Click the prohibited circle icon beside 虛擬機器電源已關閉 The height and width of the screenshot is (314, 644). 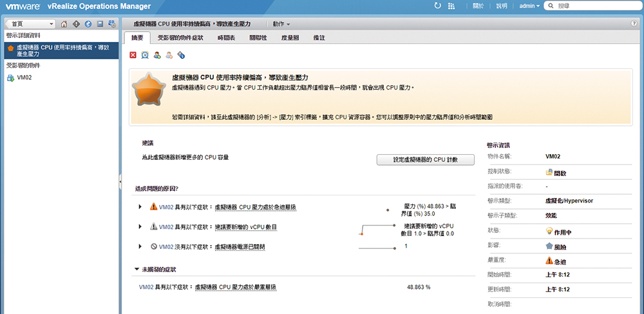point(154,246)
